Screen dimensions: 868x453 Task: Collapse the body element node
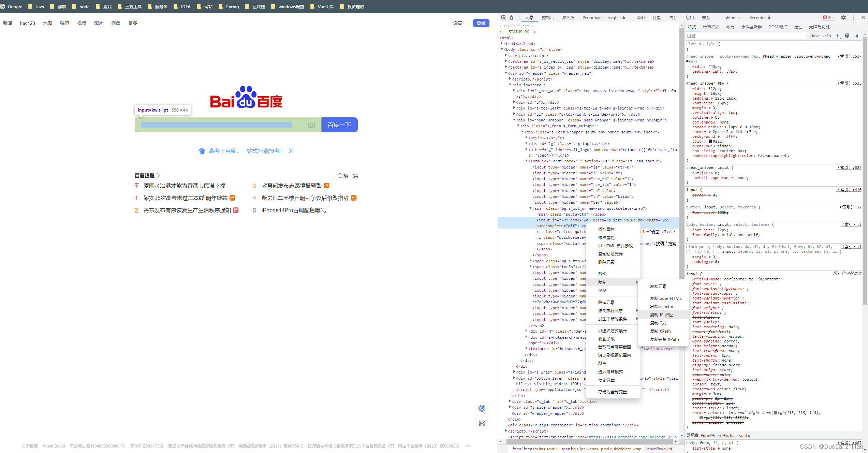[502, 49]
